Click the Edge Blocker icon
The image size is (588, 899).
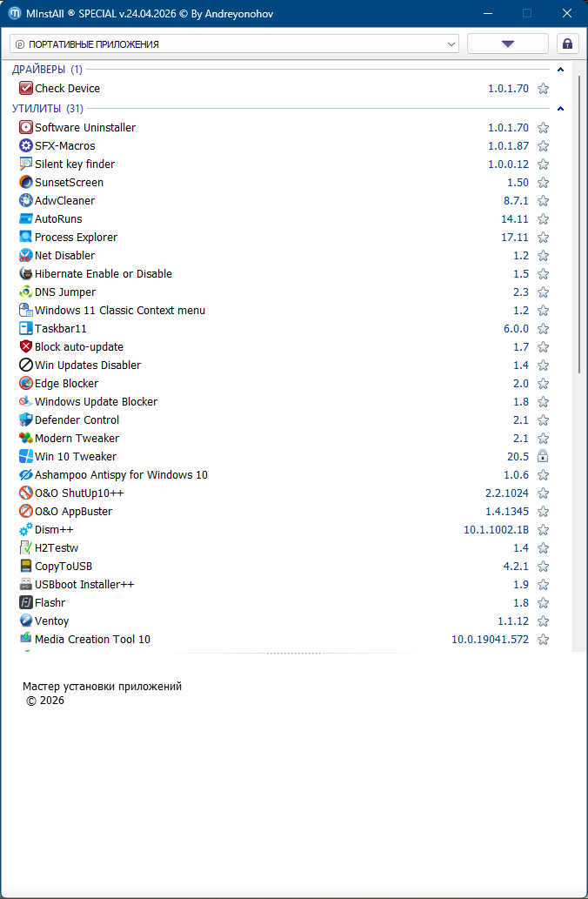[x=25, y=384]
